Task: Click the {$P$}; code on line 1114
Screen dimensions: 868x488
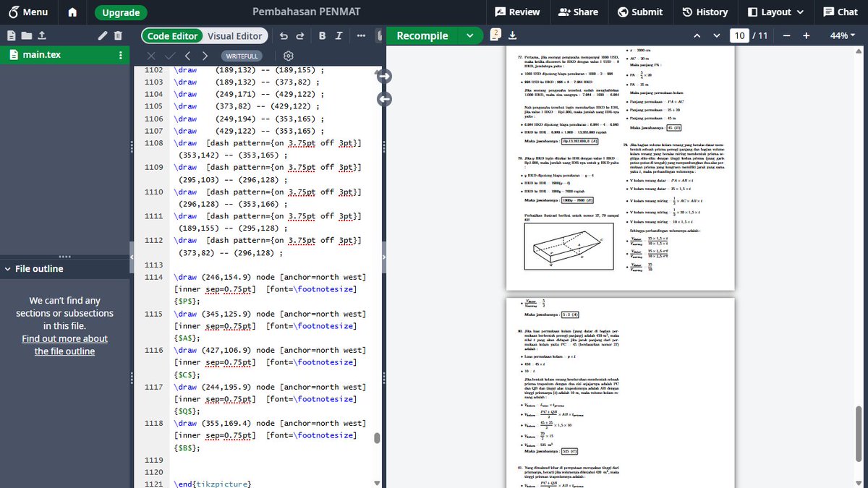Action: coord(187,301)
